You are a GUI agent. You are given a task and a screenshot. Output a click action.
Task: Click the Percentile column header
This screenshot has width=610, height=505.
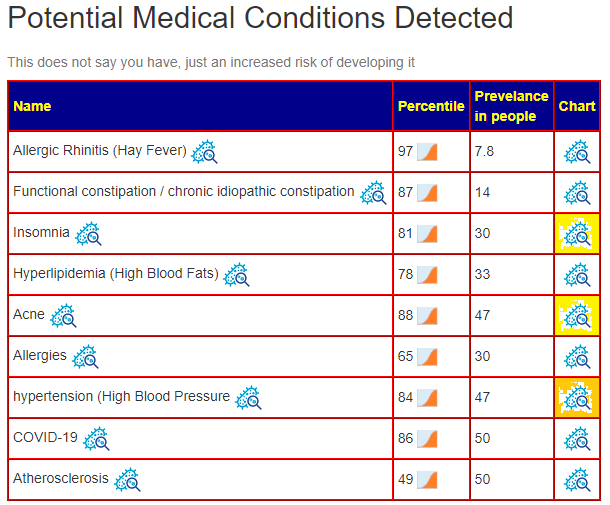tap(431, 106)
